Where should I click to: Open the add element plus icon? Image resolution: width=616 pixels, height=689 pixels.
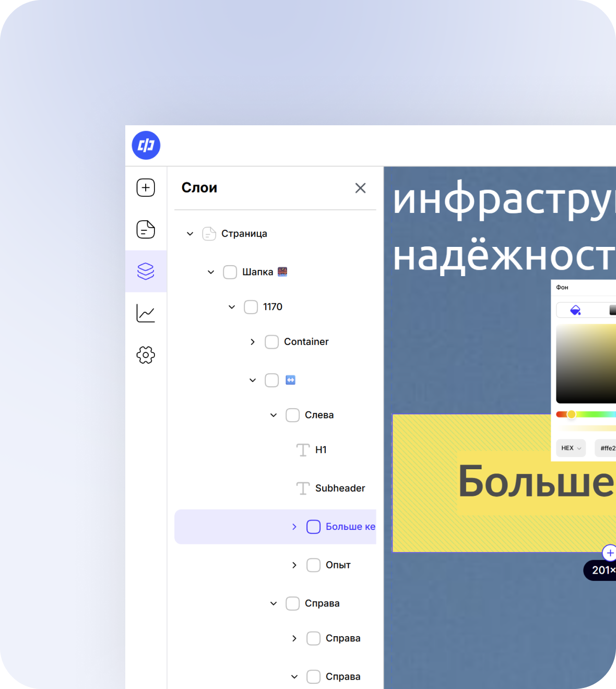(x=146, y=187)
